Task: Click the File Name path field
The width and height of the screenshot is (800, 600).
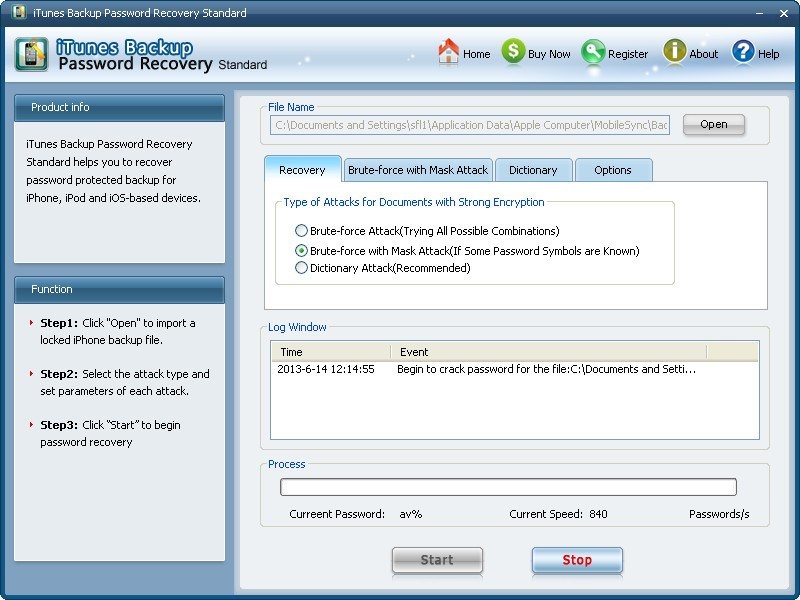Action: pos(469,125)
